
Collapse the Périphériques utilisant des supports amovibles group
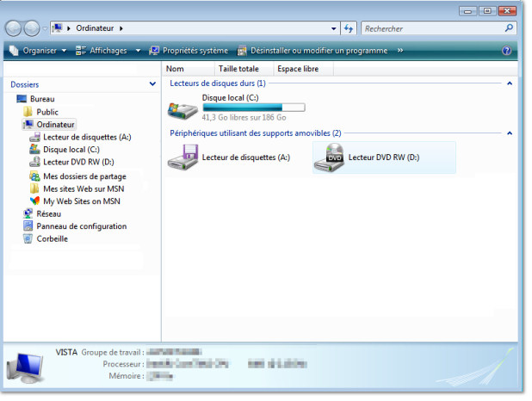pos(510,133)
